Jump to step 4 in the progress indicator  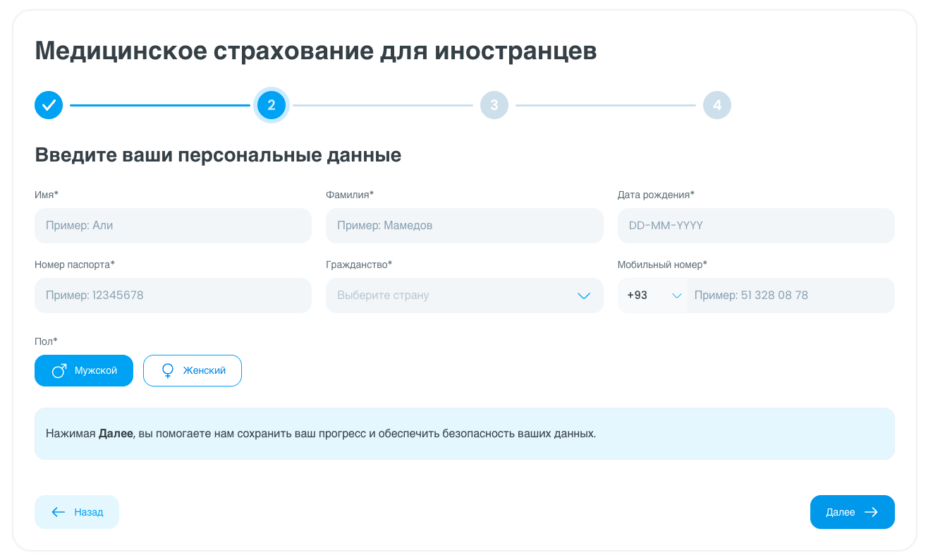[717, 105]
